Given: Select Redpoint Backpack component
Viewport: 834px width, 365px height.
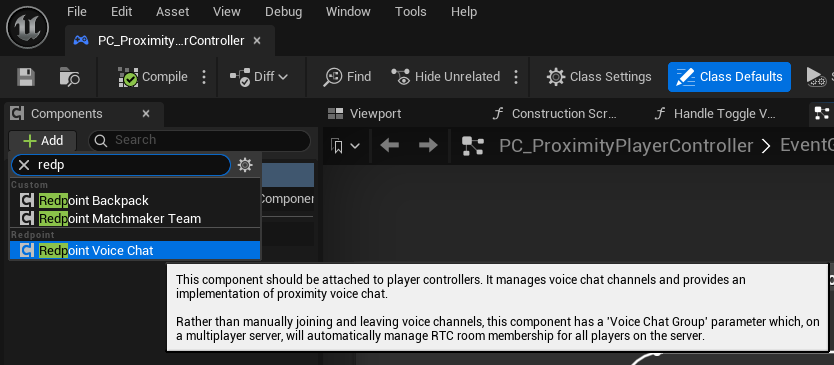Looking at the screenshot, I should point(135,201).
